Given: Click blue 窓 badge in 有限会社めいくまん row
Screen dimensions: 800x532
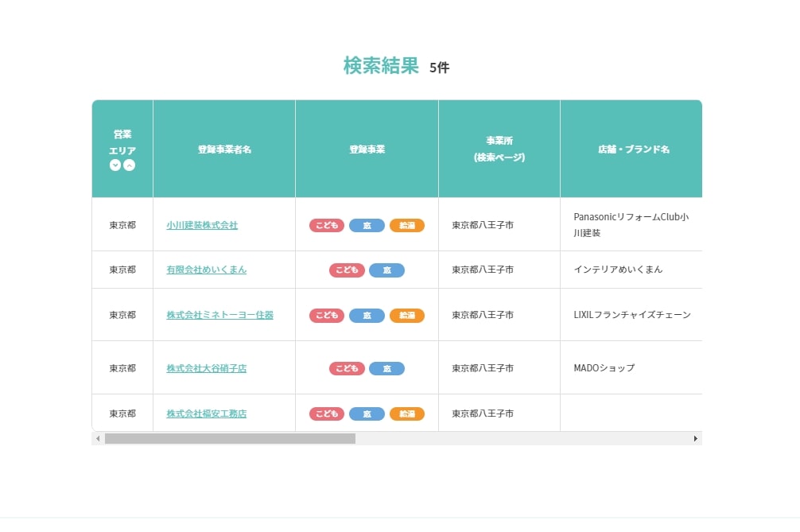Looking at the screenshot, I should tap(386, 270).
